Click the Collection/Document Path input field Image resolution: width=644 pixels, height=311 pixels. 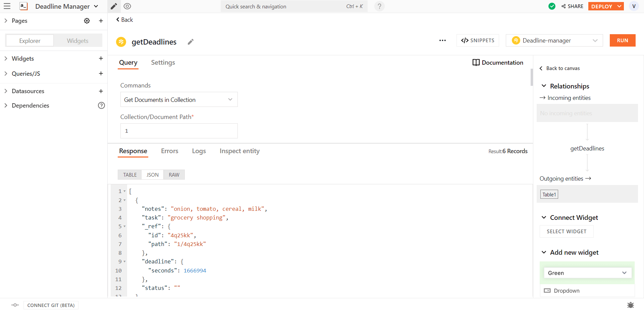[179, 131]
